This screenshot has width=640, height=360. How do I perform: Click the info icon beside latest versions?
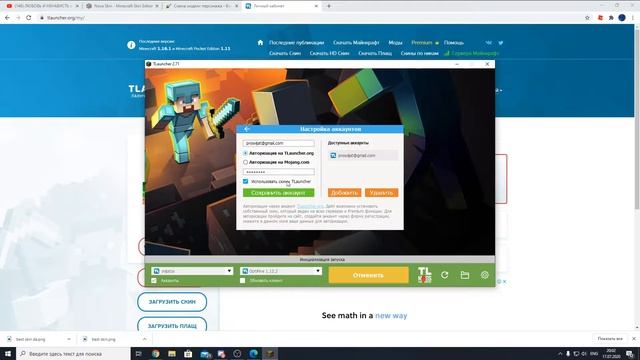pyautogui.click(x=131, y=45)
